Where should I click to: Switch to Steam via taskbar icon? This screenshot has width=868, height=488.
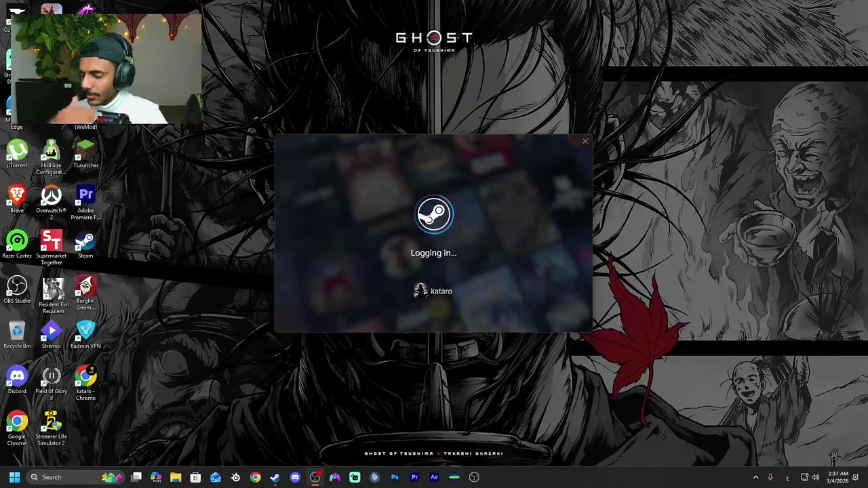click(x=275, y=477)
